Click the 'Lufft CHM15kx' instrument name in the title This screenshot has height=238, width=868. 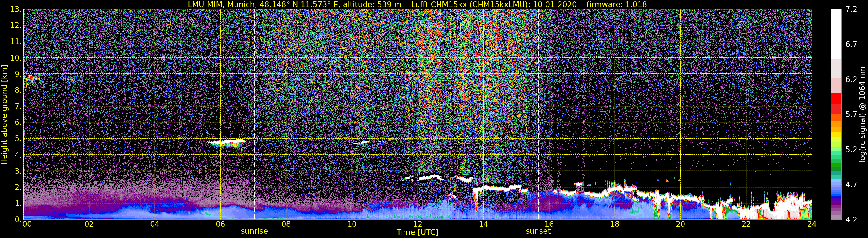[439, 4]
